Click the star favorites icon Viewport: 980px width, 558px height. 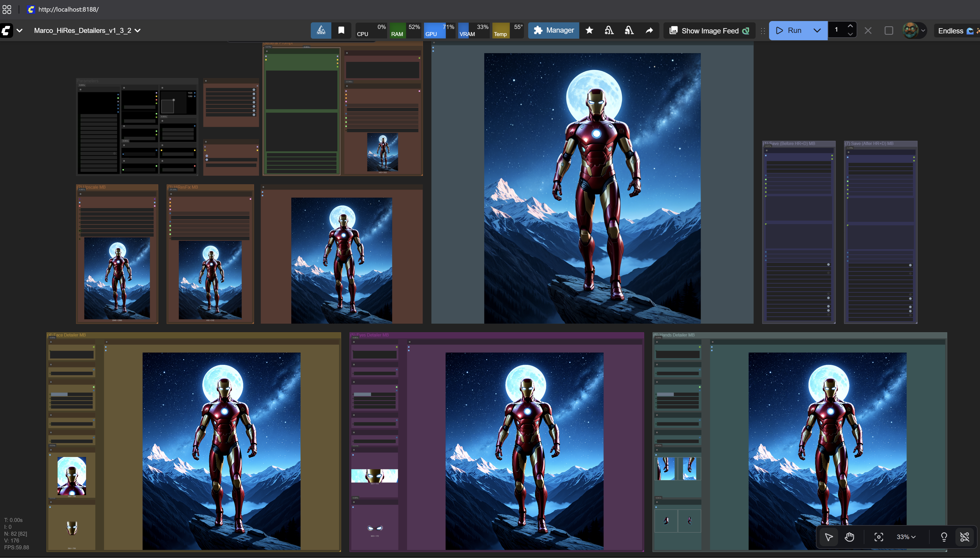(x=589, y=30)
